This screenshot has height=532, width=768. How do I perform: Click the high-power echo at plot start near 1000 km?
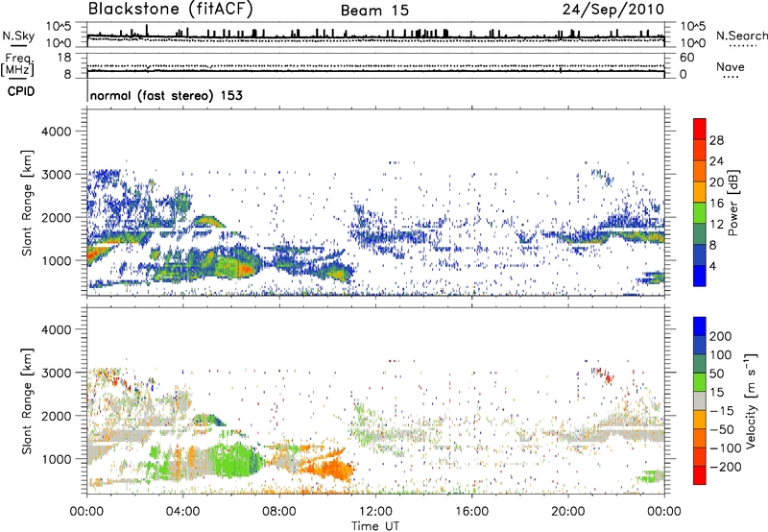tap(98, 254)
